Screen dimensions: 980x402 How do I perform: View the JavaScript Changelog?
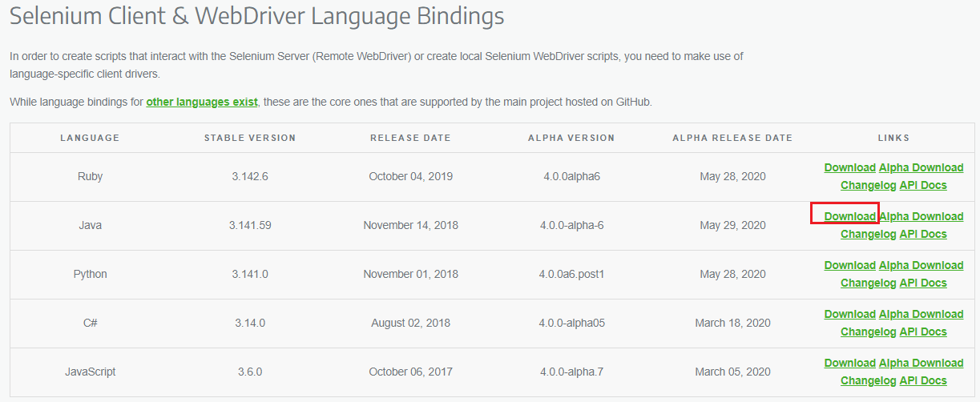click(x=868, y=380)
